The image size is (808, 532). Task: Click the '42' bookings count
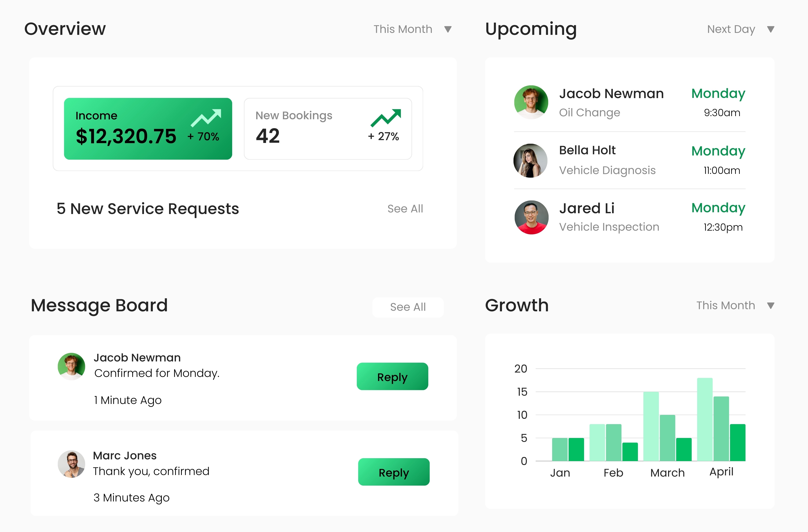pyautogui.click(x=268, y=136)
